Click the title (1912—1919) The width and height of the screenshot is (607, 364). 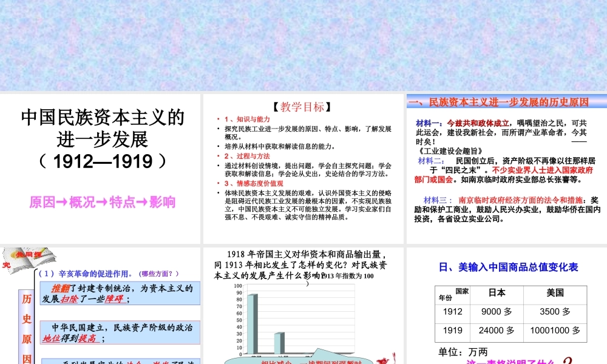[103, 162]
